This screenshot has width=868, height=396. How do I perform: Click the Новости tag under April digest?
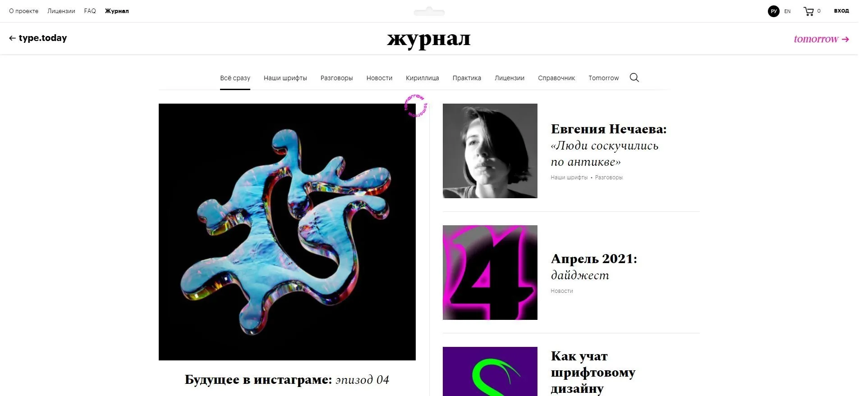click(x=562, y=291)
